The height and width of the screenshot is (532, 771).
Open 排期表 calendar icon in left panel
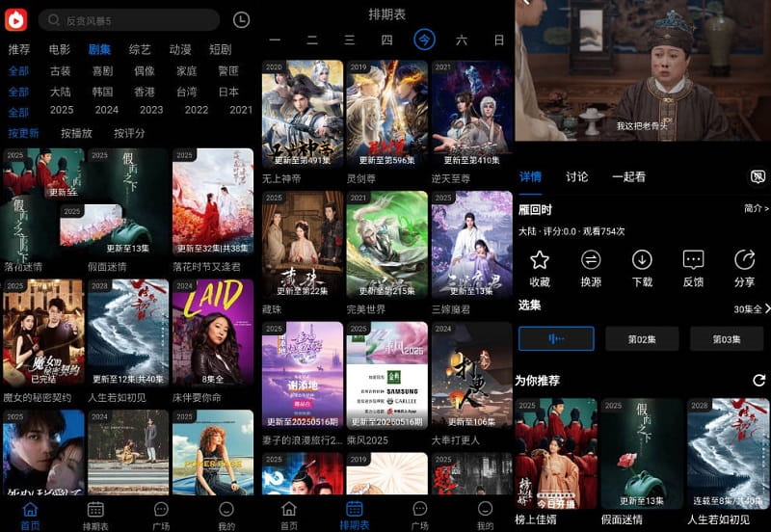click(x=94, y=510)
